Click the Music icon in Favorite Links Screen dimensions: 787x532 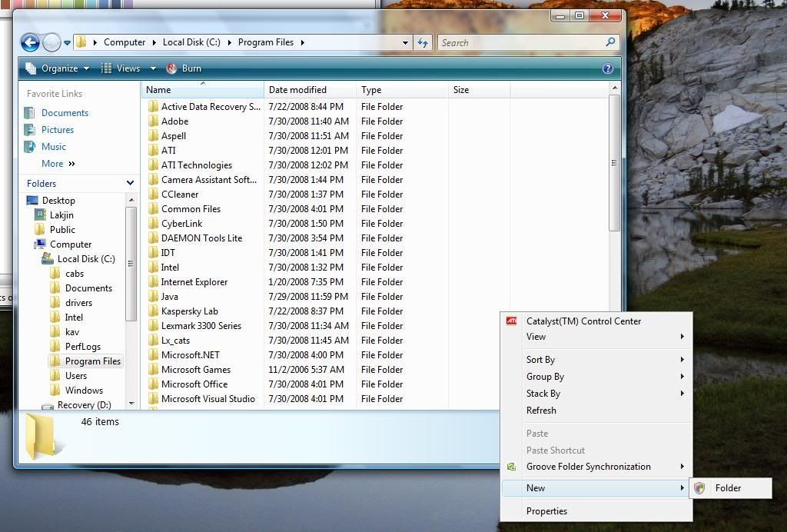30,147
